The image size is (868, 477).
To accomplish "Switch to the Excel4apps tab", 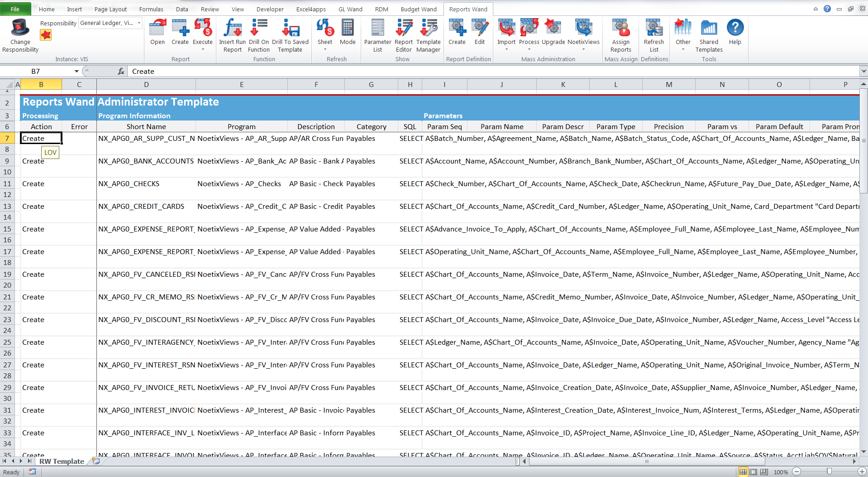I will [x=311, y=9].
